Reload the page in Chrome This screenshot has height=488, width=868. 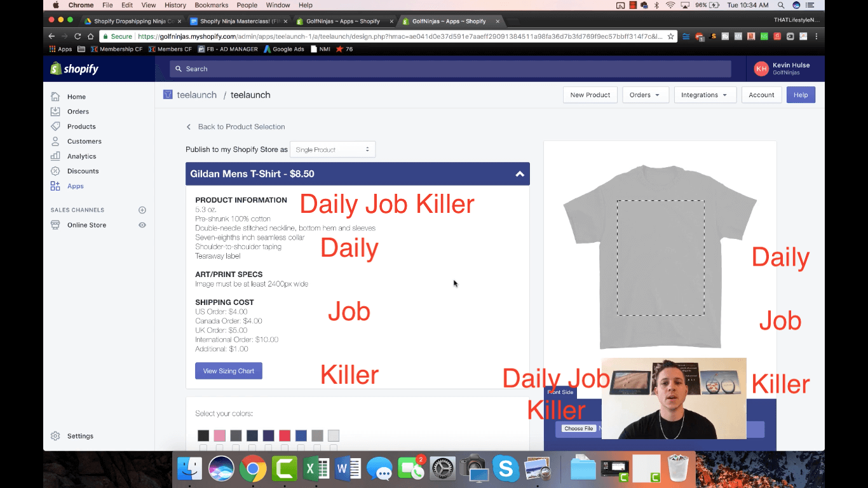pos(78,36)
